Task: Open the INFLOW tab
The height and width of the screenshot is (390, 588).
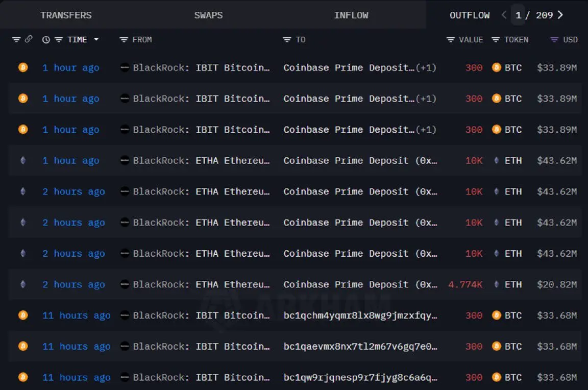Action: coord(351,15)
